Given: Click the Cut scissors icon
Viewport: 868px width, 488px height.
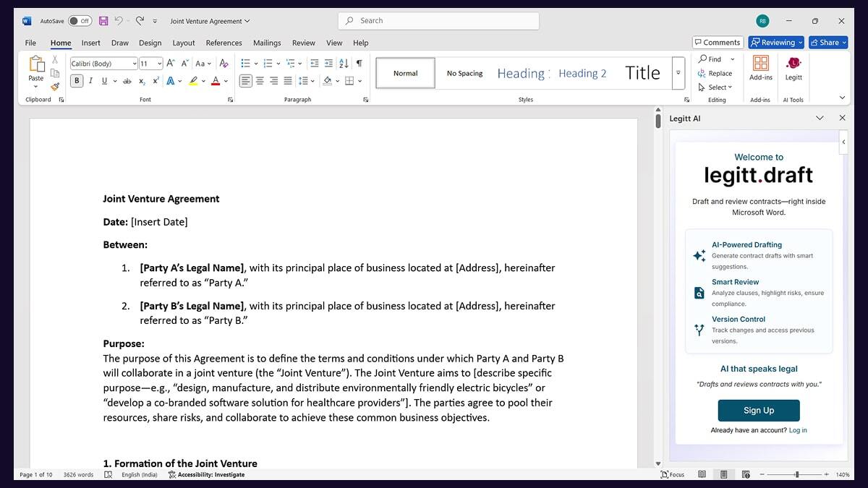Looking at the screenshot, I should pos(55,59).
